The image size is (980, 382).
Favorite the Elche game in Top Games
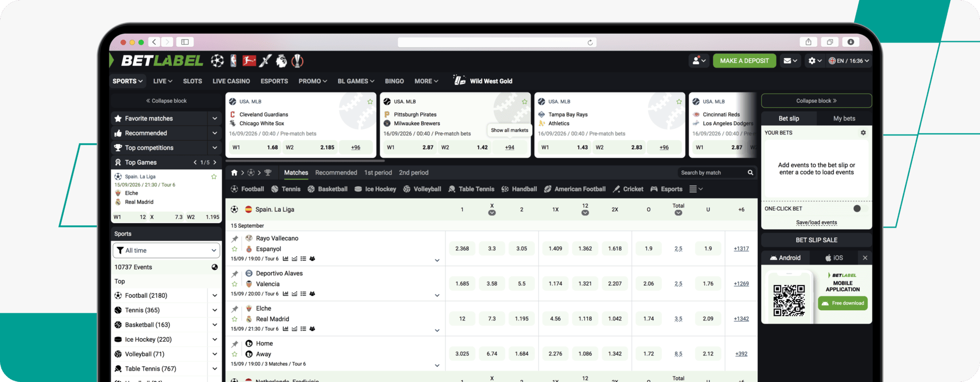click(214, 177)
